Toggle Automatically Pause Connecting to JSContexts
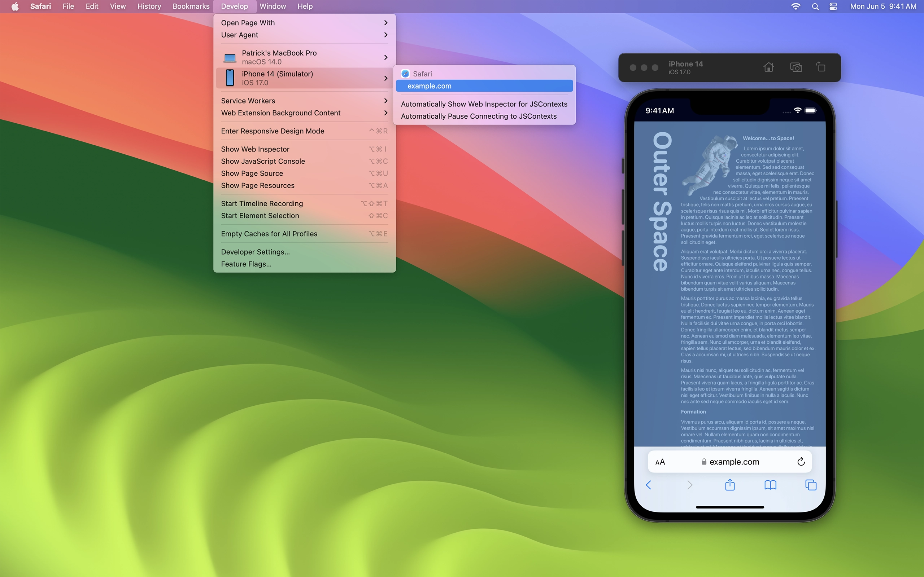 click(x=478, y=116)
